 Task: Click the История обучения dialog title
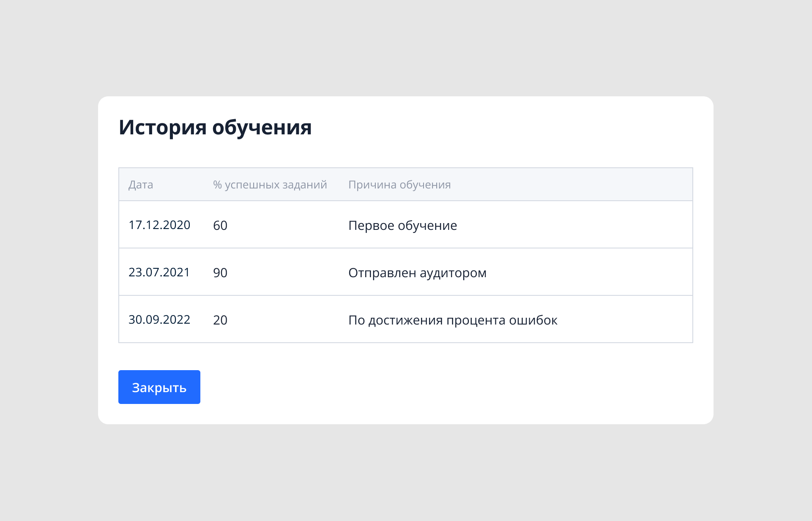tap(215, 127)
